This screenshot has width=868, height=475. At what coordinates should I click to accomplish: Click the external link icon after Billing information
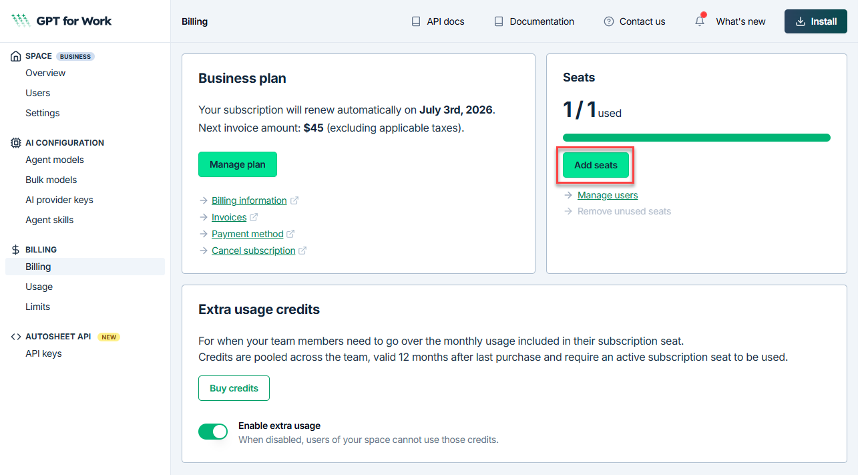pyautogui.click(x=294, y=200)
